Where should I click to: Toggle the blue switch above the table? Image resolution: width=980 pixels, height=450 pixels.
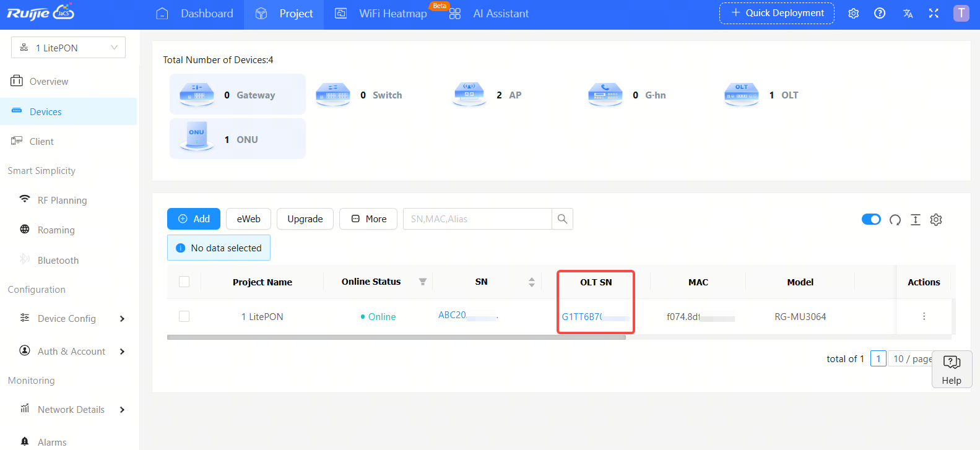coord(871,220)
